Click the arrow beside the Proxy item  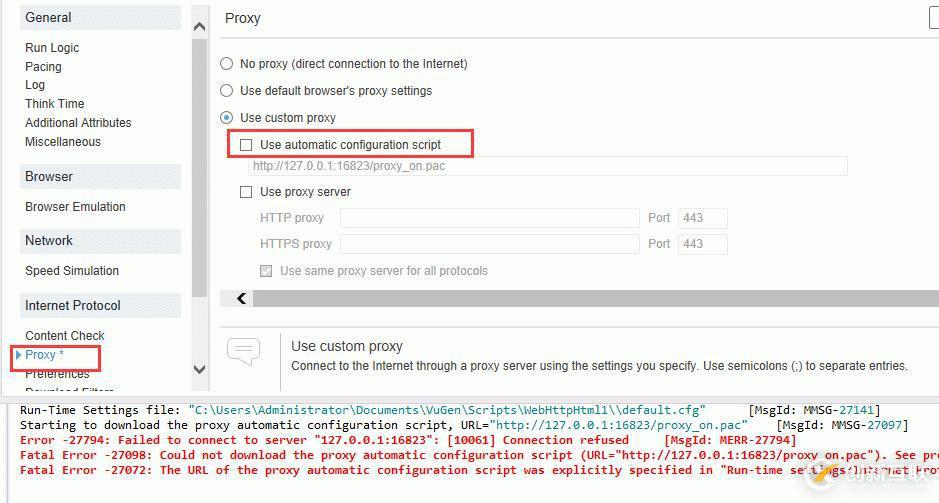pyautogui.click(x=18, y=355)
